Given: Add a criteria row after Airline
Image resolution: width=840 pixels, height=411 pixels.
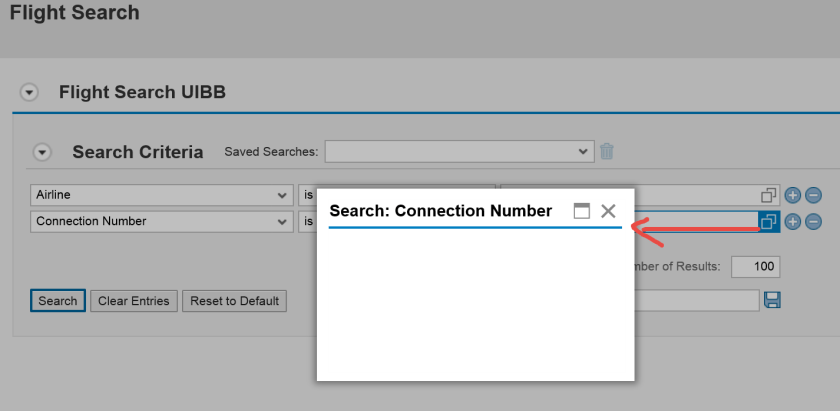Looking at the screenshot, I should tap(793, 195).
